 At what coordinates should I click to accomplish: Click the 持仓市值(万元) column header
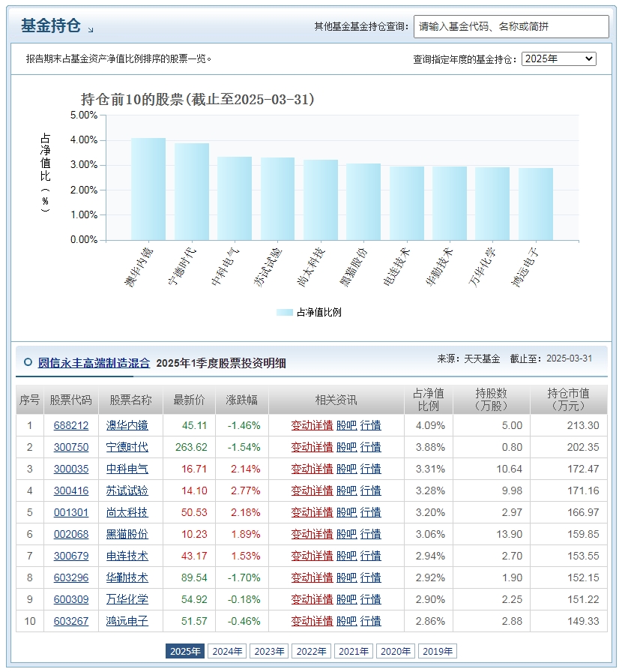[x=569, y=400]
